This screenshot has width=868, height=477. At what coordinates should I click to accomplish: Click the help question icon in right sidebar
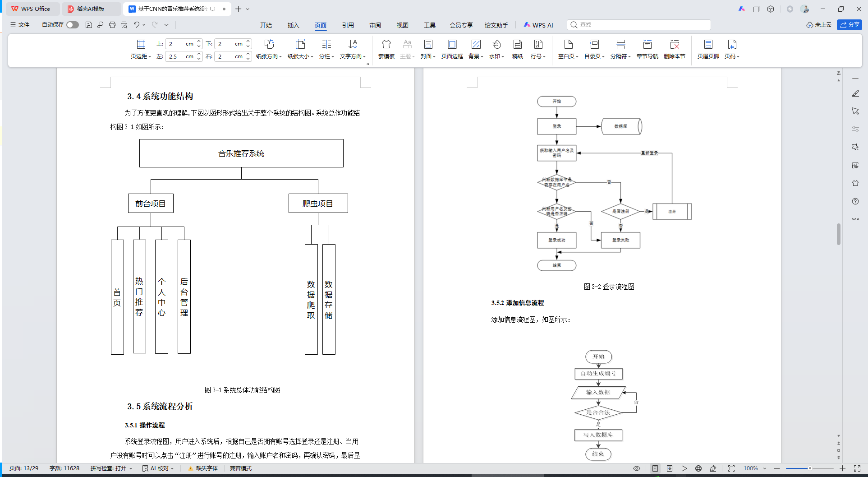coord(855,201)
